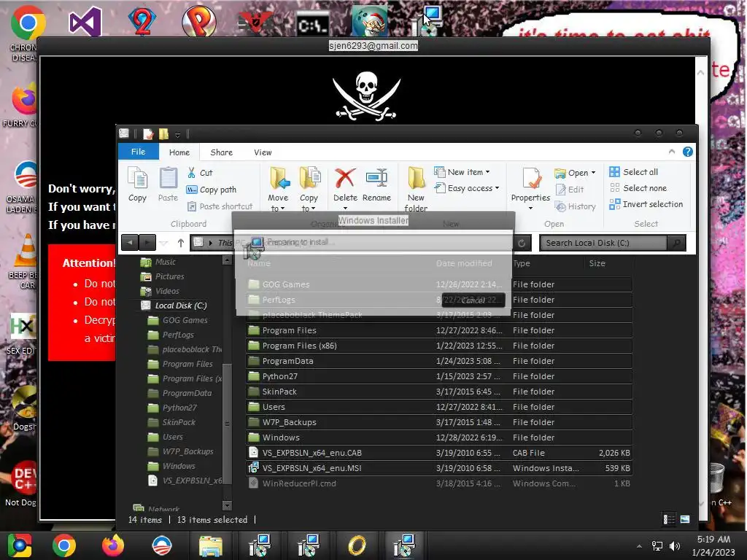Image resolution: width=747 pixels, height=560 pixels.
Task: Select W7P_Backups in the navigation tree
Action: [x=181, y=451]
